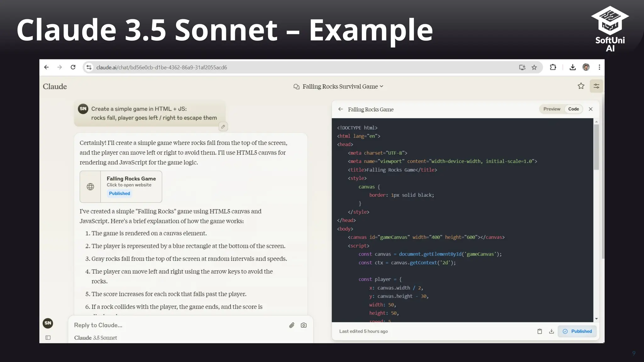Click list item 'The score increases for each rock'

(x=169, y=294)
